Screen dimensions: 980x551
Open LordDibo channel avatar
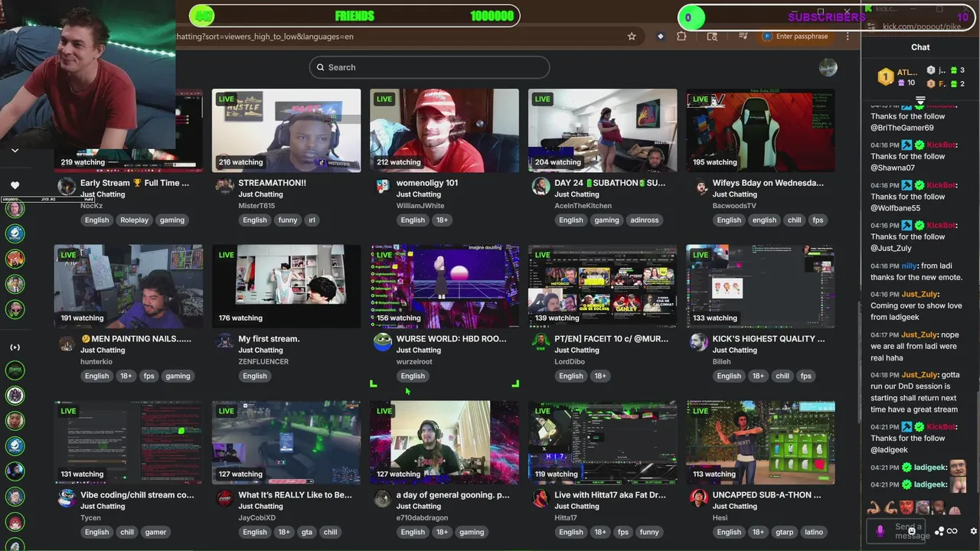coord(541,342)
